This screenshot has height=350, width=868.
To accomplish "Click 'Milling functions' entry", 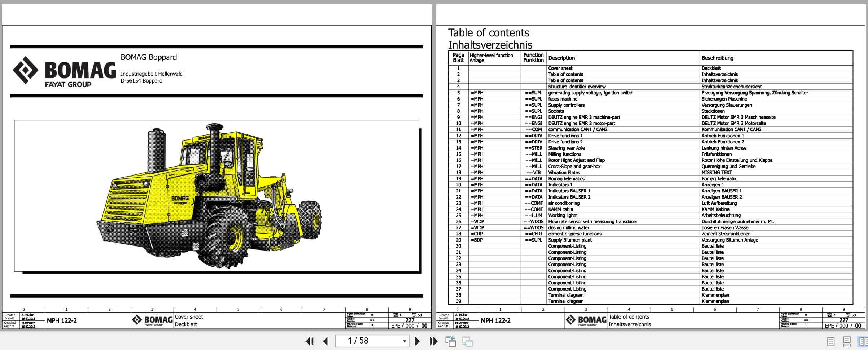I will tap(565, 154).
